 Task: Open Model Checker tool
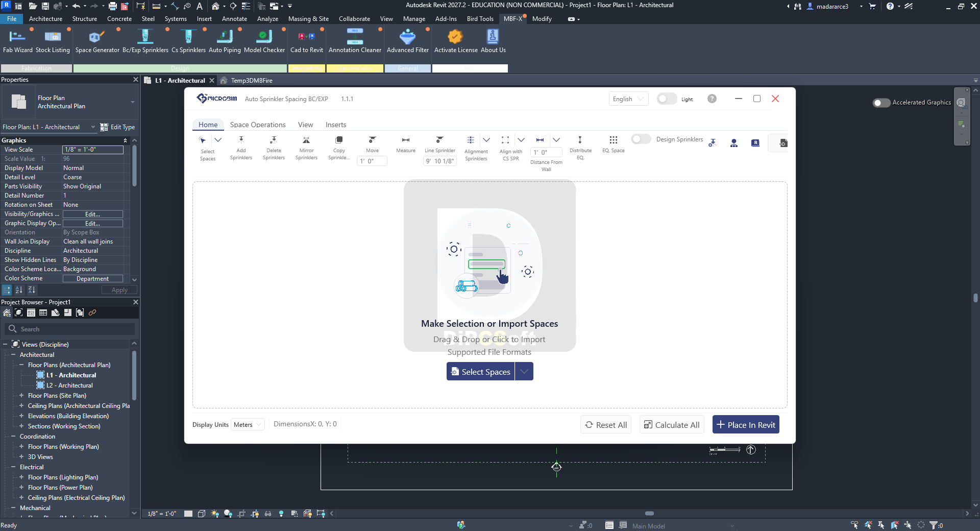(x=264, y=41)
